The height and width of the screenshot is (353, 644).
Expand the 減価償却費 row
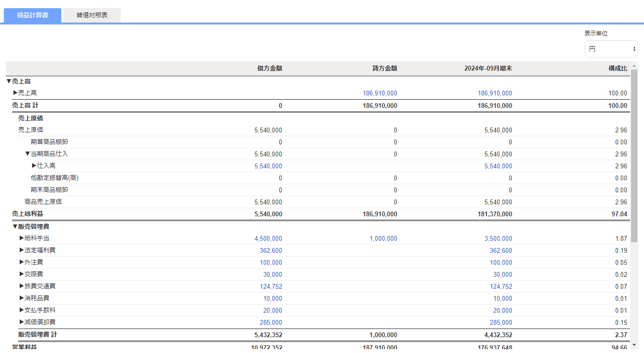click(22, 322)
